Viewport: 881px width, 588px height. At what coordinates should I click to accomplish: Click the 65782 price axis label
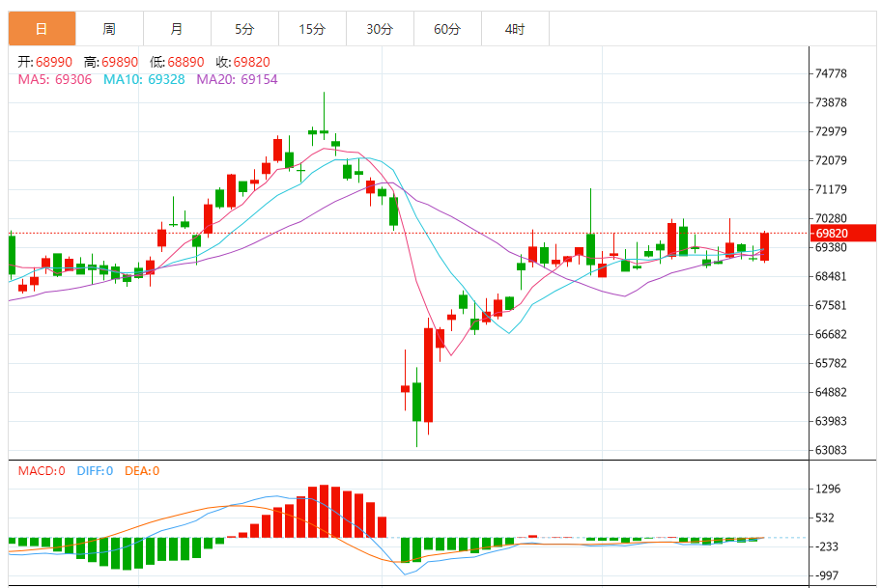831,363
